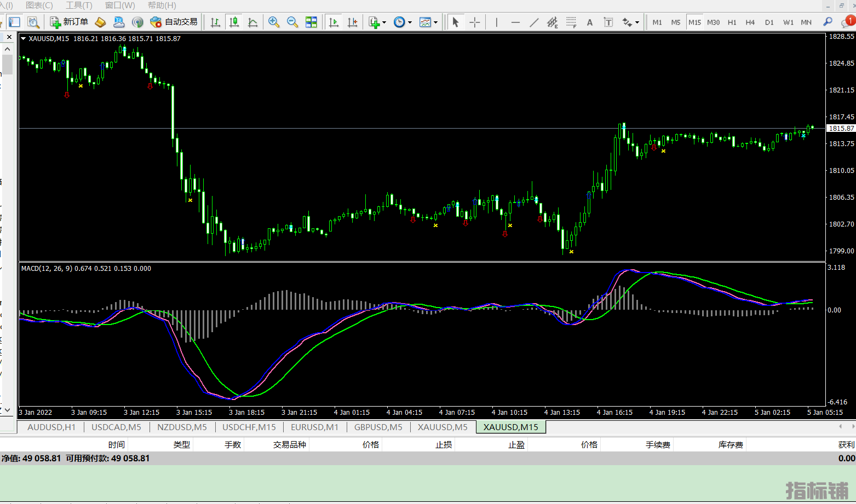Screen dimensions: 856x504
Task: Expand the templates dropdown arrow
Action: [x=435, y=22]
